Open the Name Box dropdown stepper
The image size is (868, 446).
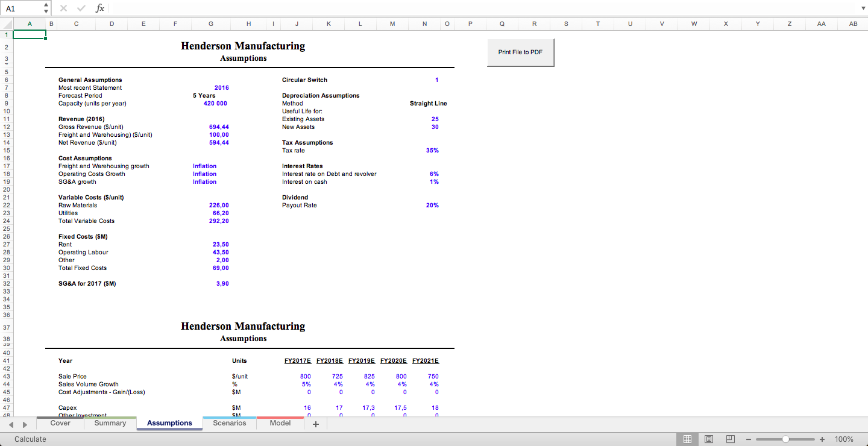[x=46, y=8]
